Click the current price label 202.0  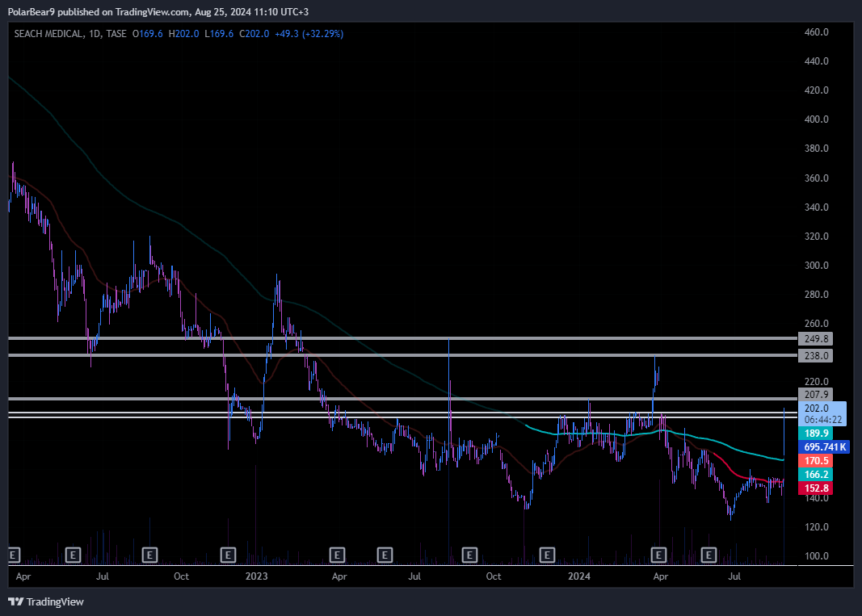(x=817, y=409)
